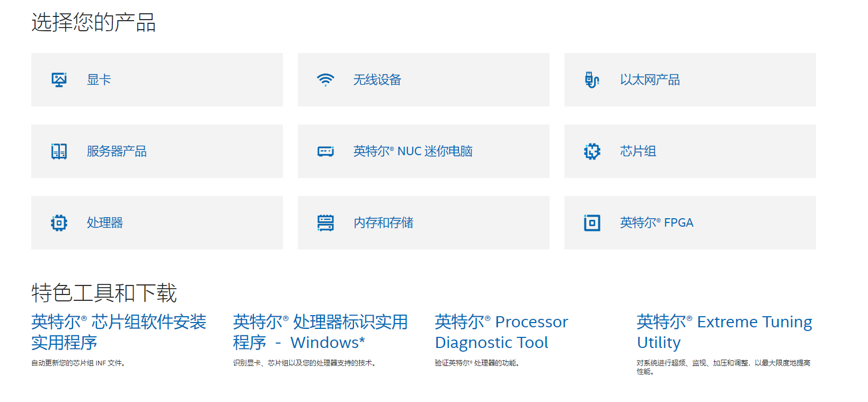Open Intel Extreme Tuning Utility link
The height and width of the screenshot is (402, 868).
tap(724, 332)
